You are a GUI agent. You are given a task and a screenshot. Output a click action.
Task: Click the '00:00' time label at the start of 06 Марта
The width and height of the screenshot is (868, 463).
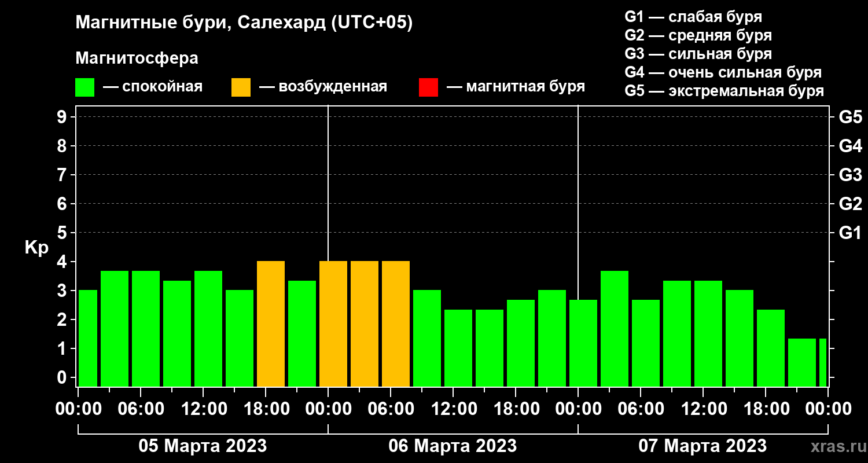(328, 409)
